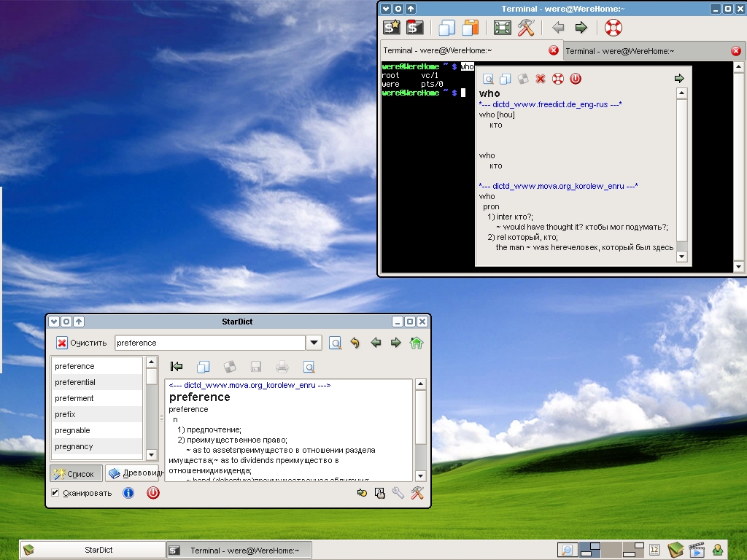
Task: Click the definition scrollbar's down arrow
Action: pyautogui.click(x=420, y=475)
